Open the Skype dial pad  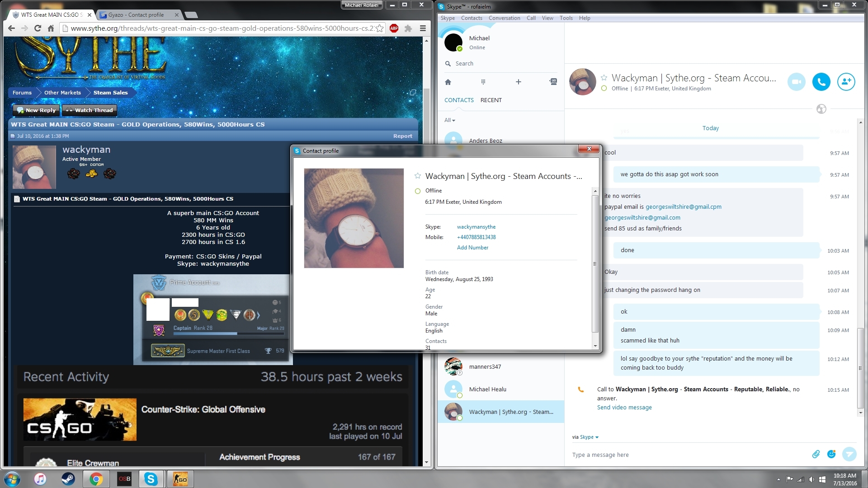pos(483,82)
